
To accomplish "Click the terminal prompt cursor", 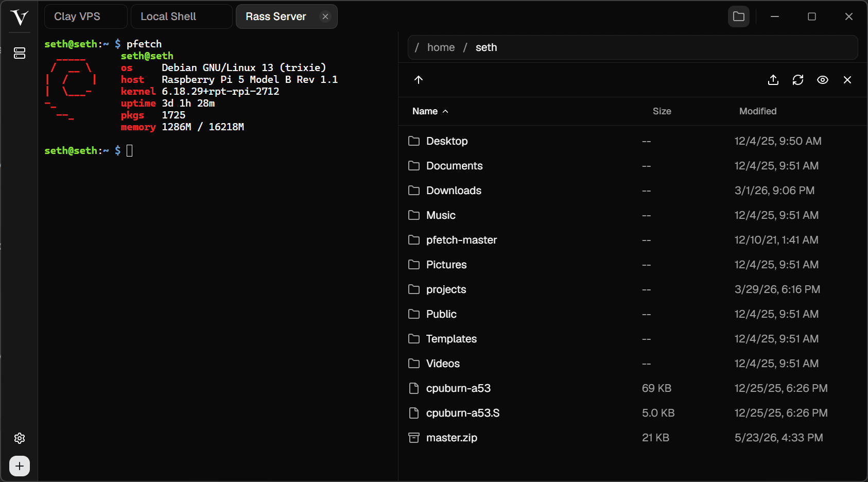I will point(130,150).
